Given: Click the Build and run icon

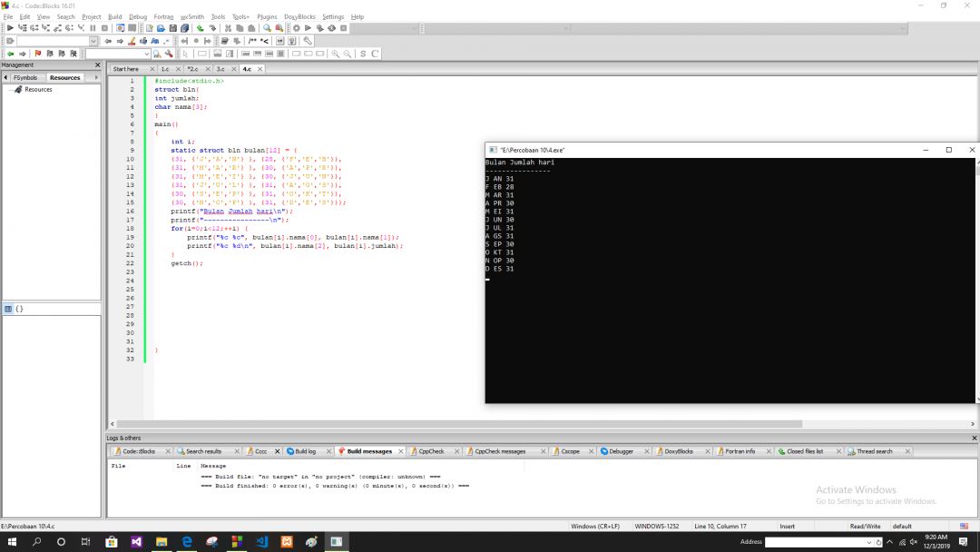Looking at the screenshot, I should [320, 28].
